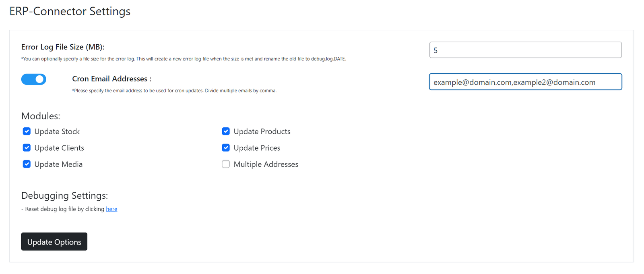Uncheck the Update Media checkbox
644x274 pixels.
[x=27, y=164]
